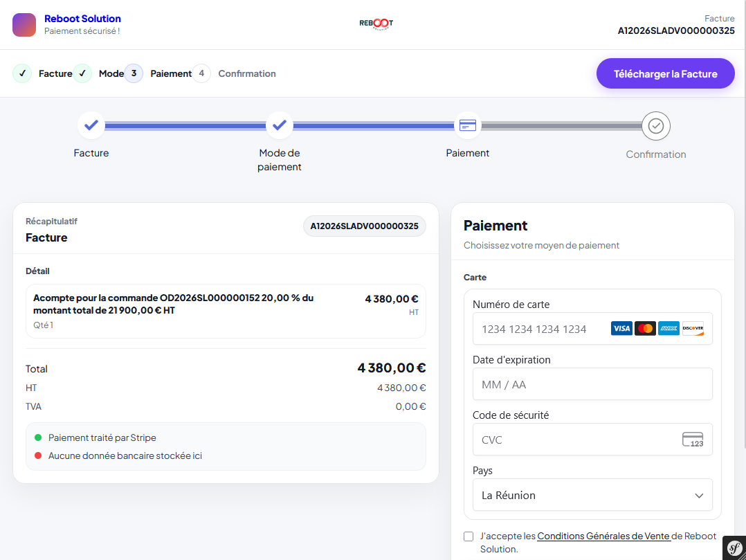
Task: Click the Confirmation step circle icon
Action: pyautogui.click(x=656, y=126)
